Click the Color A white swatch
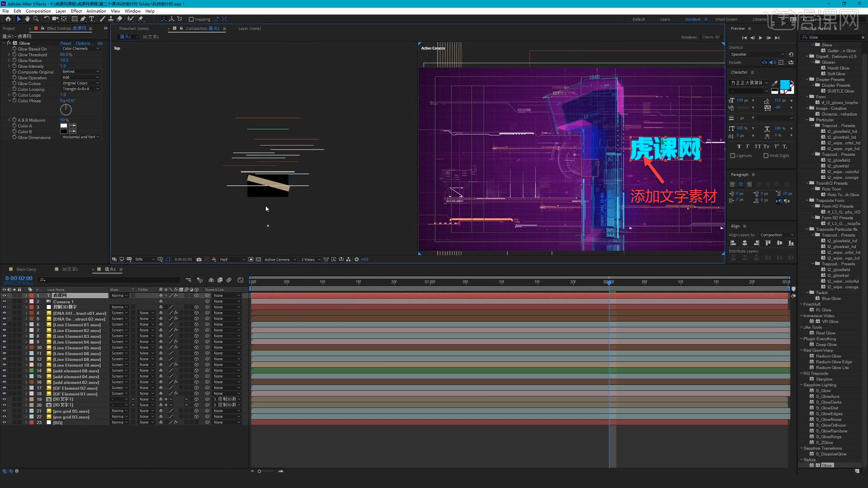 click(64, 126)
